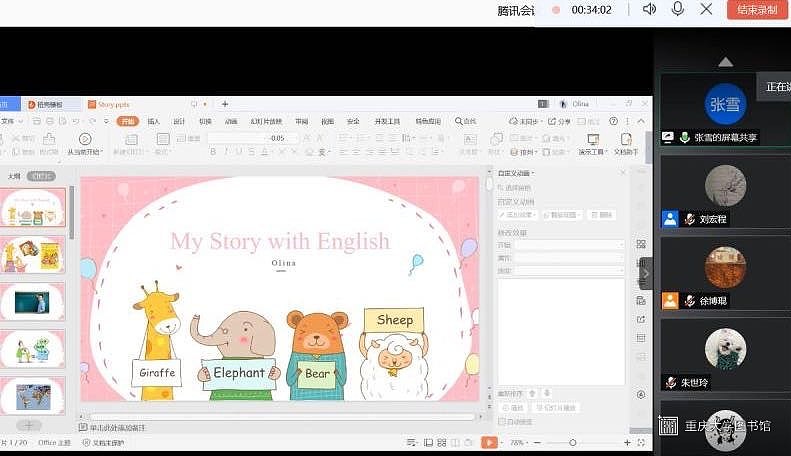The width and height of the screenshot is (791, 456).
Task: Toggle Strikethrough formatting
Action: (251, 151)
